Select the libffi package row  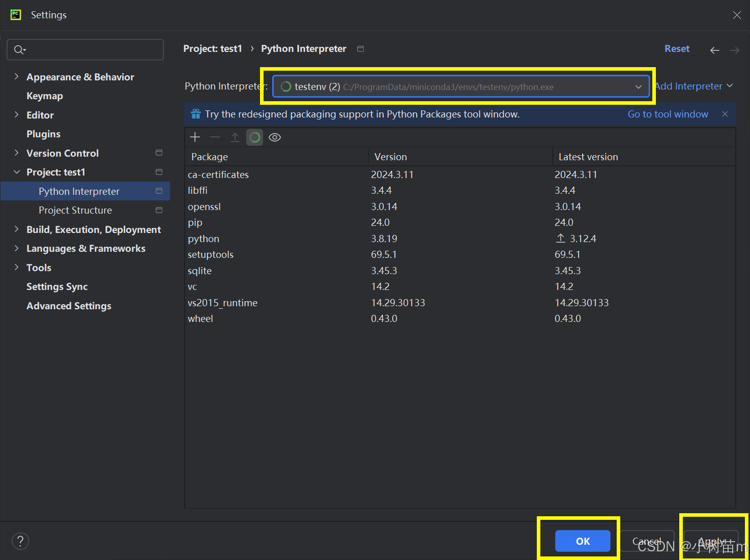click(460, 190)
